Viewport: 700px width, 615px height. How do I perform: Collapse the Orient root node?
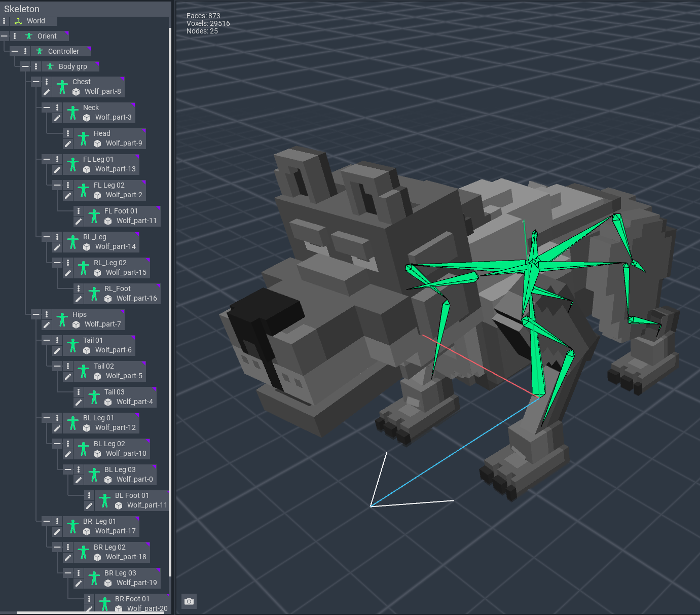pyautogui.click(x=4, y=36)
